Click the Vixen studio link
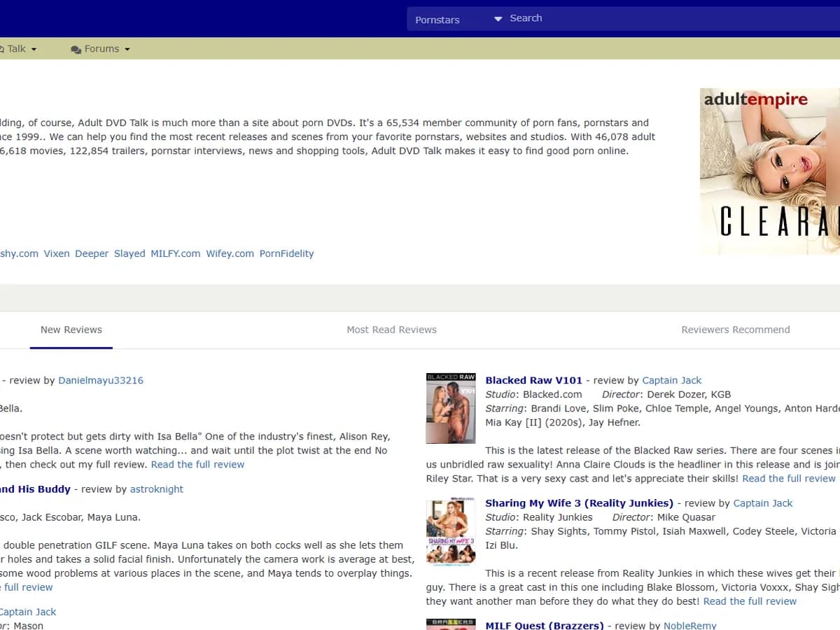Viewport: 840px width, 630px height. (57, 253)
